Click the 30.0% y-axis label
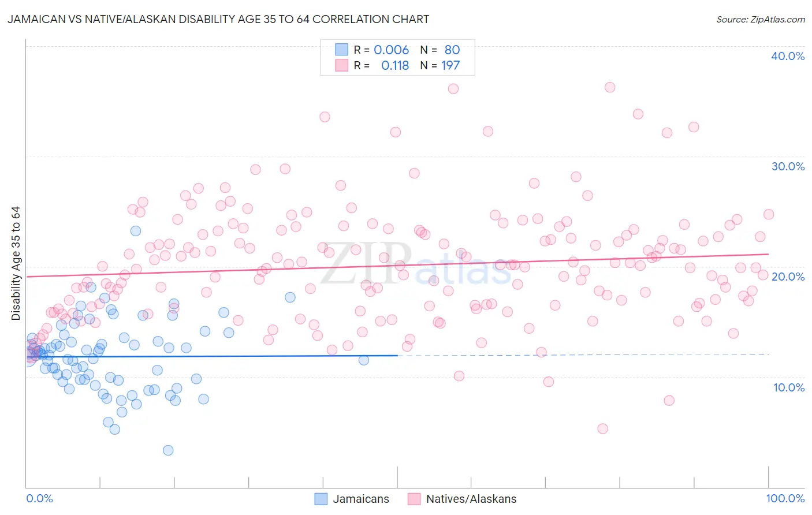This screenshot has width=812, height=515. tap(788, 166)
